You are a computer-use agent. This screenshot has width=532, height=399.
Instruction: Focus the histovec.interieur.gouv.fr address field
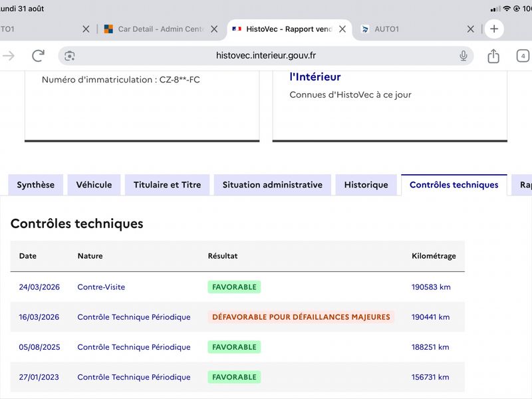[x=266, y=56]
